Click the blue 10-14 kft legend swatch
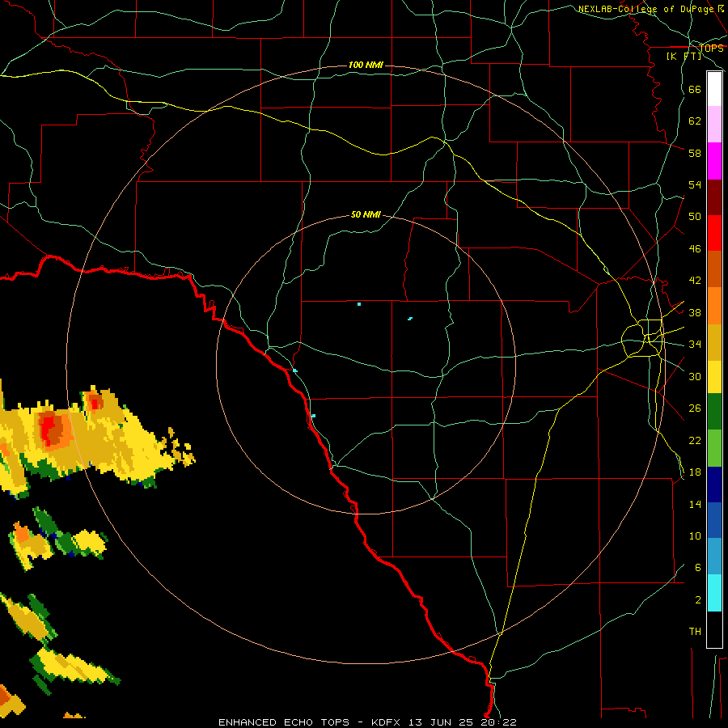This screenshot has width=728, height=728. tap(714, 520)
